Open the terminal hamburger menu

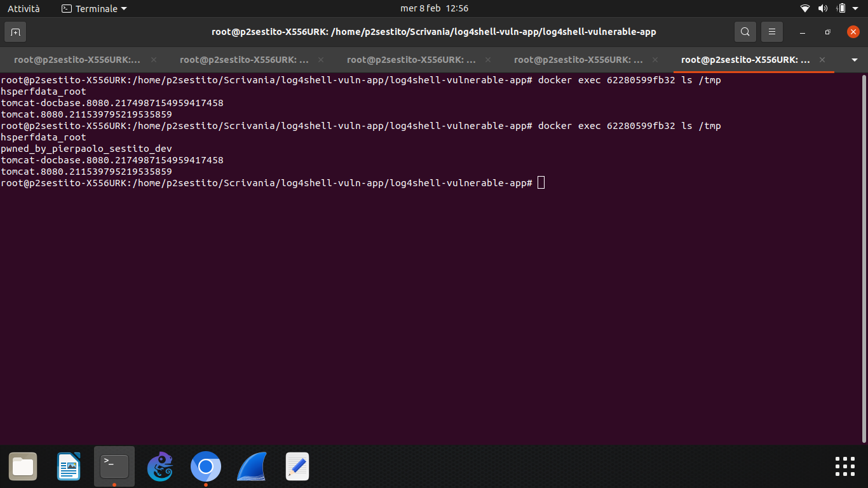pos(772,32)
